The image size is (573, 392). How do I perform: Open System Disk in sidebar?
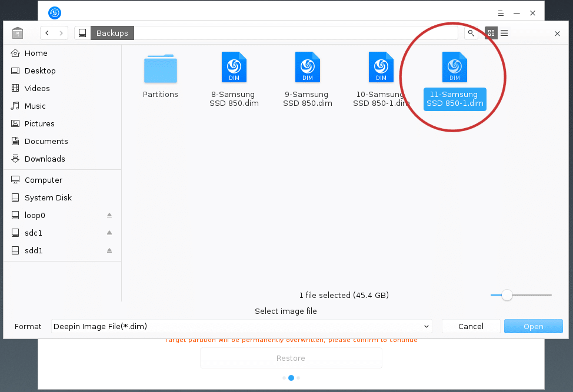62,197
